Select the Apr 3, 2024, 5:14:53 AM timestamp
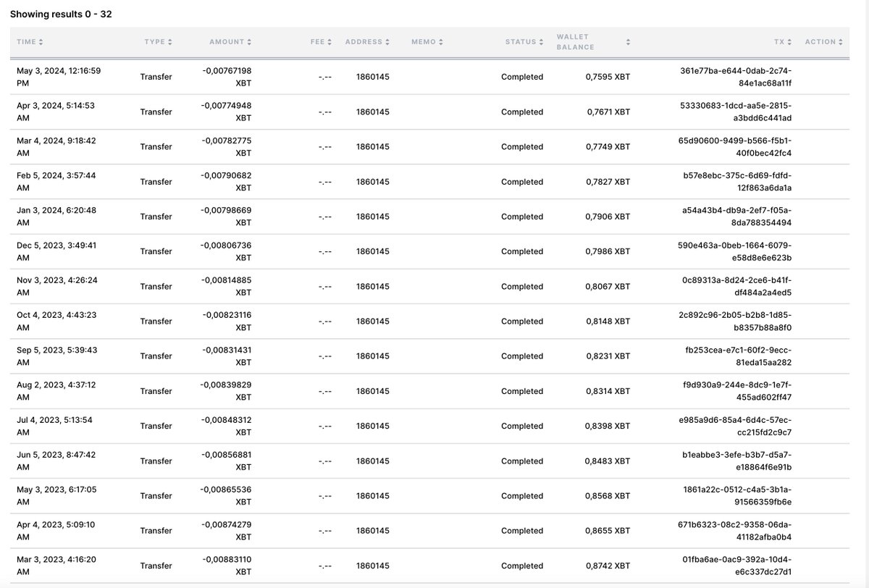Viewport: 869px width, 588px height. (56, 112)
